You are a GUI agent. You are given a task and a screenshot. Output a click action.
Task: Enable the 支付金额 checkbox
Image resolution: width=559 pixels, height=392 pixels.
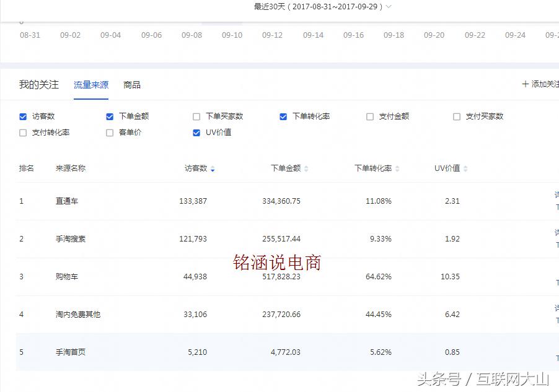[369, 116]
